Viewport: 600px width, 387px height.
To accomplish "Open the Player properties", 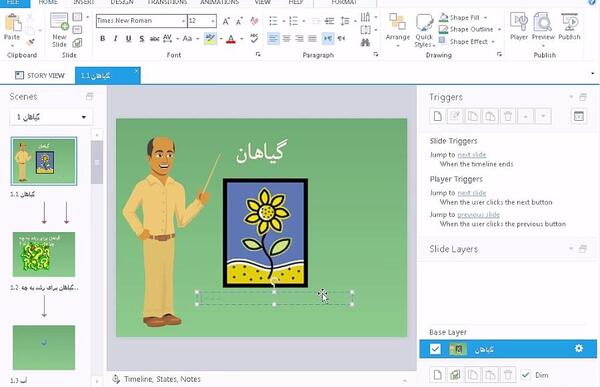I will click(519, 27).
